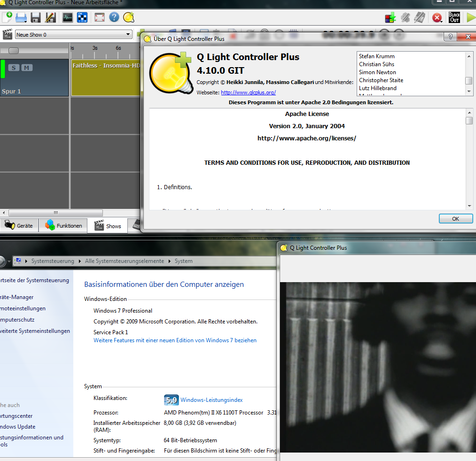Click the license text down arrow

click(x=469, y=206)
